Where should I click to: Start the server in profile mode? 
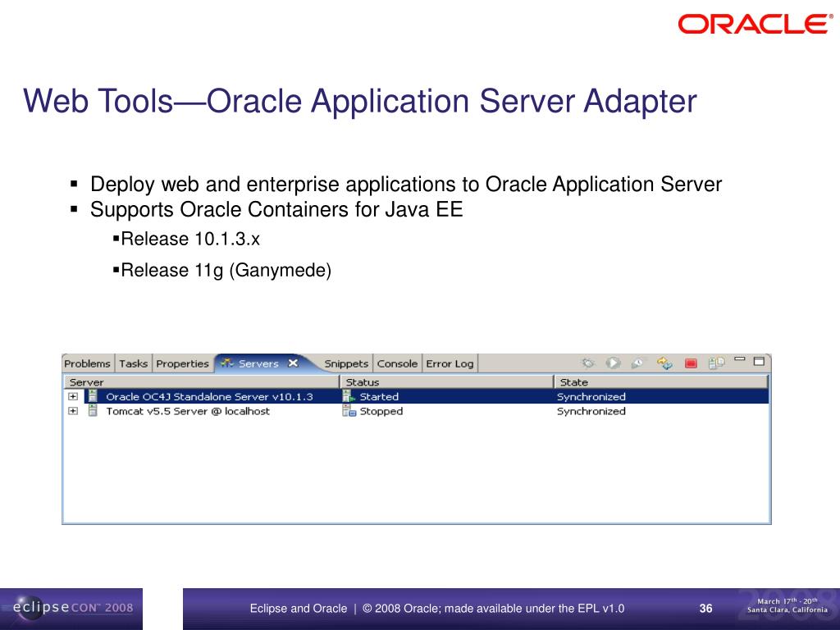(x=638, y=363)
